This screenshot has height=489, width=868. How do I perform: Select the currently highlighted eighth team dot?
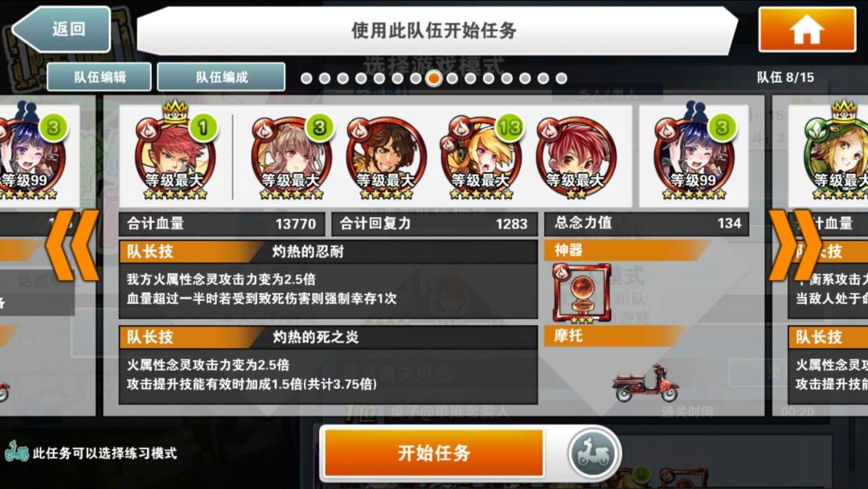pos(433,79)
